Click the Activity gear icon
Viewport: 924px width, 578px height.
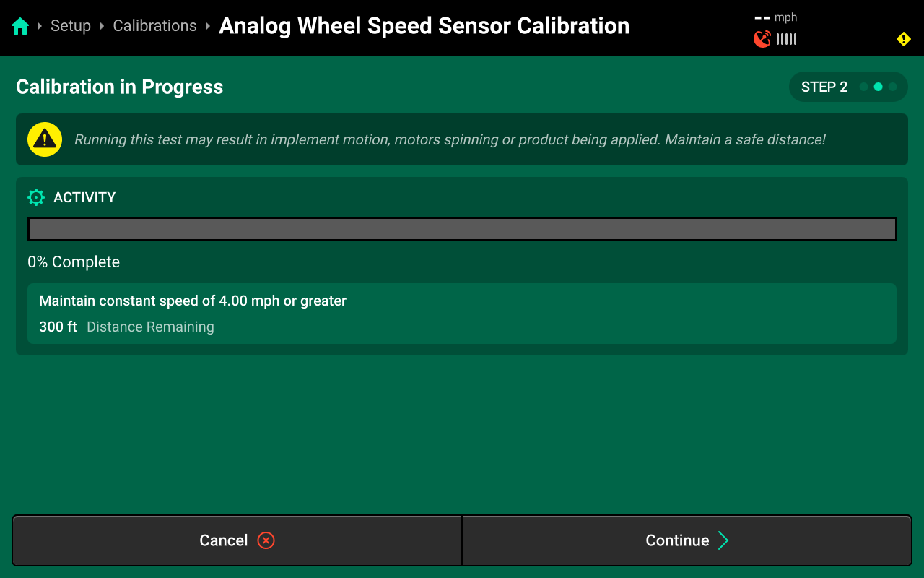[36, 197]
